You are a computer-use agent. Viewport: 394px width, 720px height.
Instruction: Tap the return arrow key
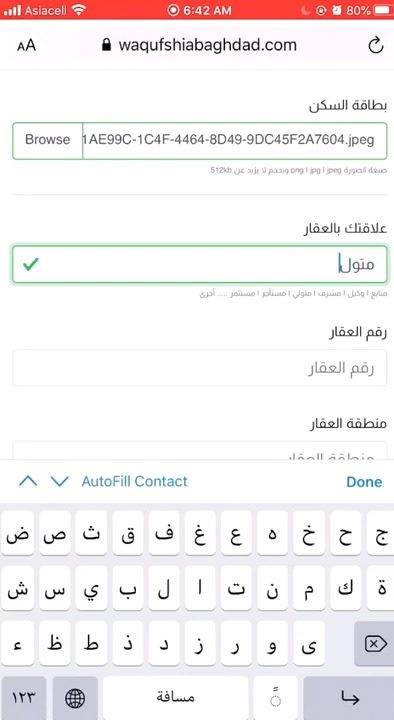pos(350,698)
